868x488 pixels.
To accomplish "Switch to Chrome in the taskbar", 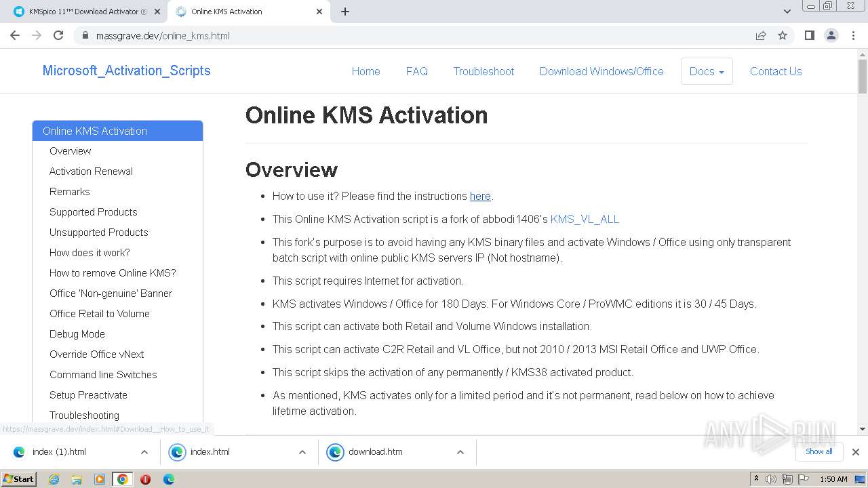I will pyautogui.click(x=123, y=479).
